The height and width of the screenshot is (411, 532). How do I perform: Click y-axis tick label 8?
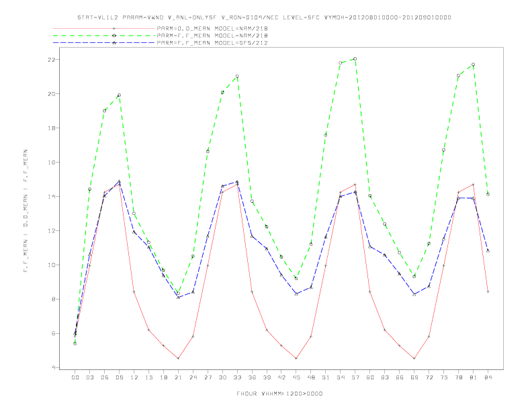pyautogui.click(x=53, y=300)
